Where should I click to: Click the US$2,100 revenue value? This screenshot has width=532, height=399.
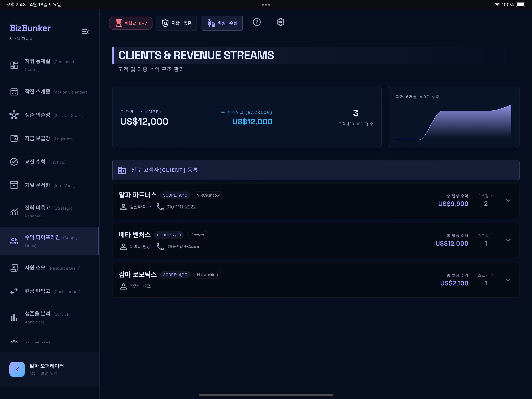click(x=454, y=283)
